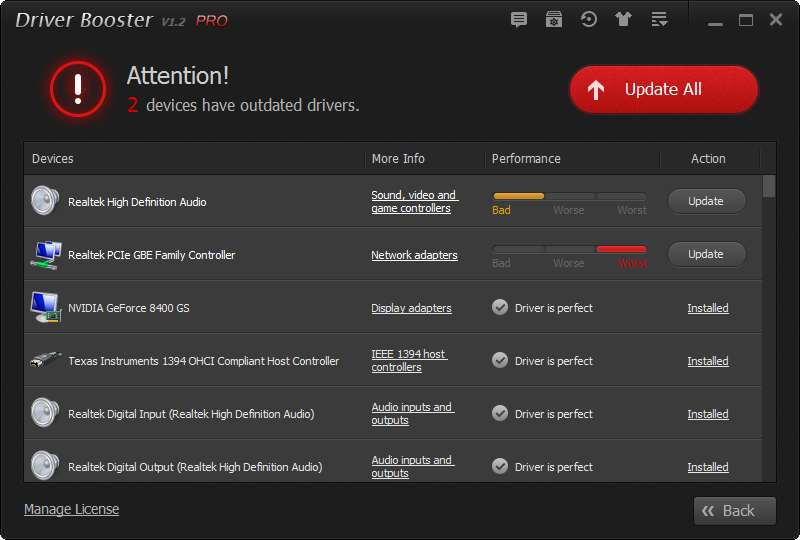Image resolution: width=800 pixels, height=540 pixels.
Task: Open the Manage License link
Action: pos(71,509)
